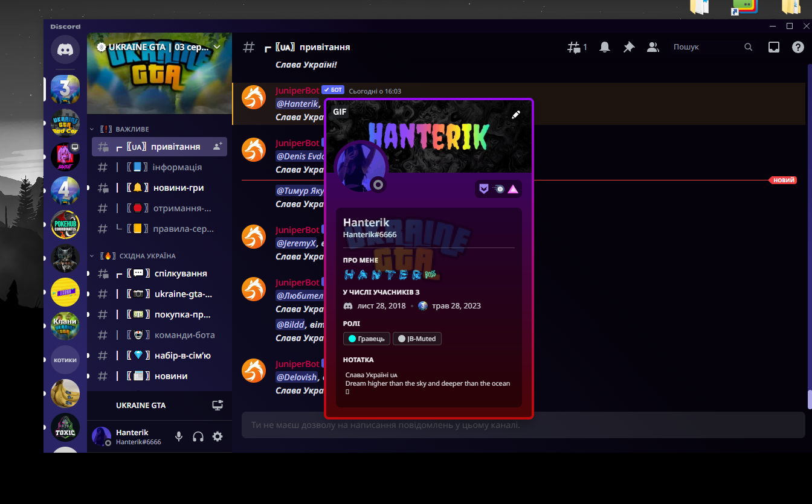Image resolution: width=812 pixels, height=504 pixels.
Task: Open the banana icon server
Action: tap(65, 394)
